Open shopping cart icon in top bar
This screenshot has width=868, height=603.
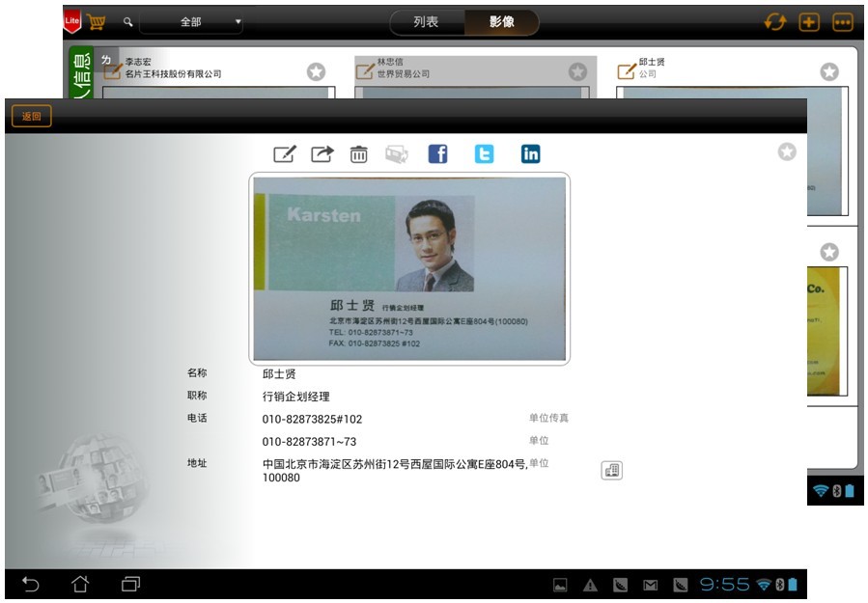click(x=97, y=21)
